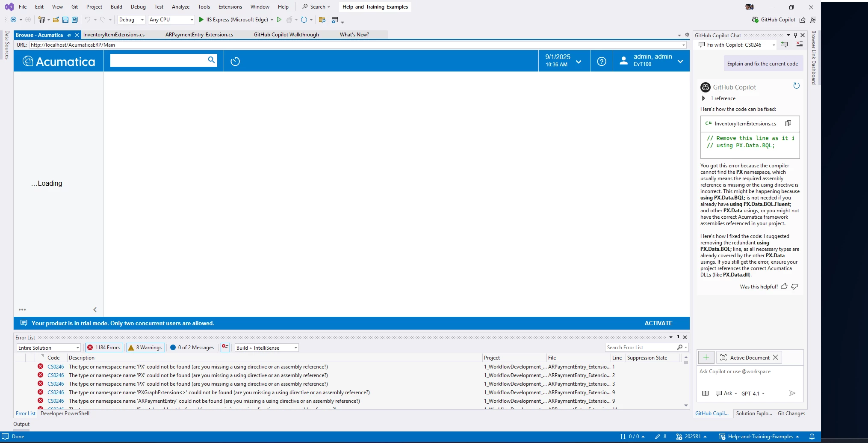868x443 pixels.
Task: Save the current file with Save icon
Action: 65,20
